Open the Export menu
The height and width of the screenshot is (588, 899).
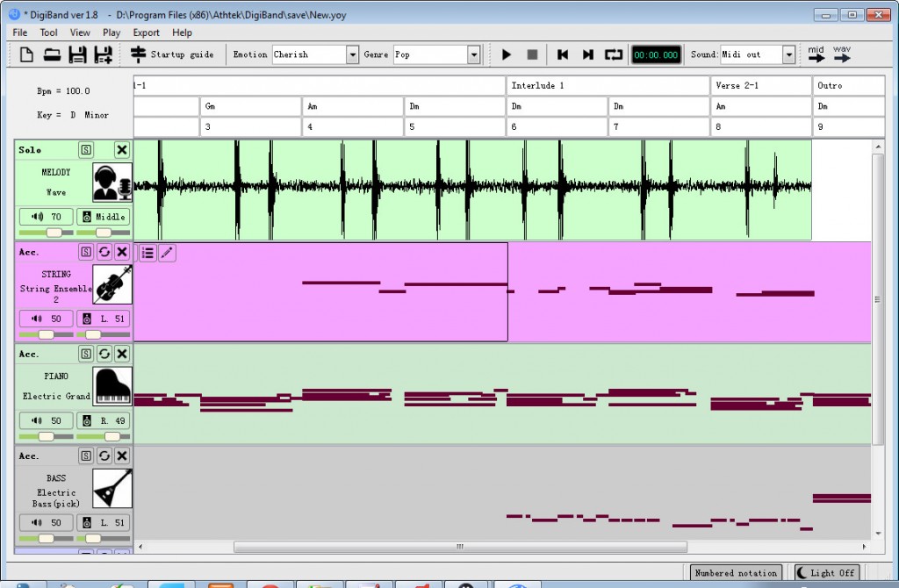click(x=147, y=32)
